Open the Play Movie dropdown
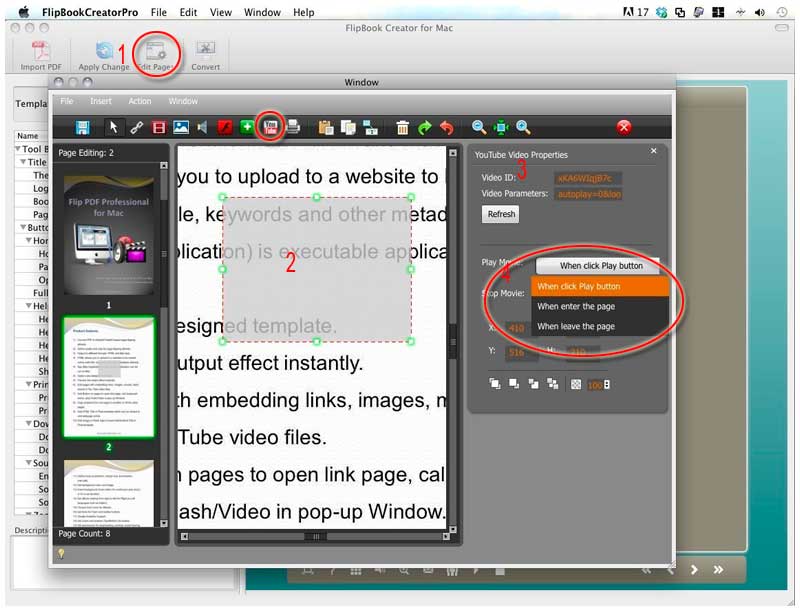The width and height of the screenshot is (800, 611). coord(597,266)
